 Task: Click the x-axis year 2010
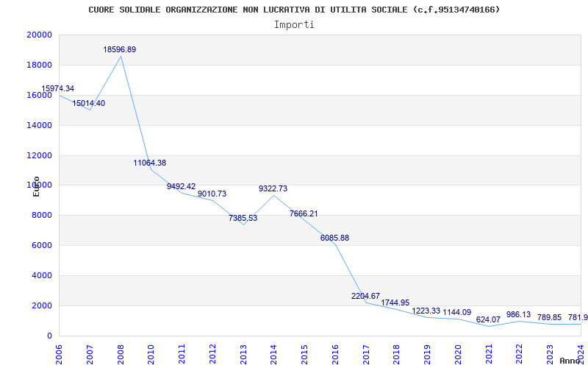[x=151, y=355]
